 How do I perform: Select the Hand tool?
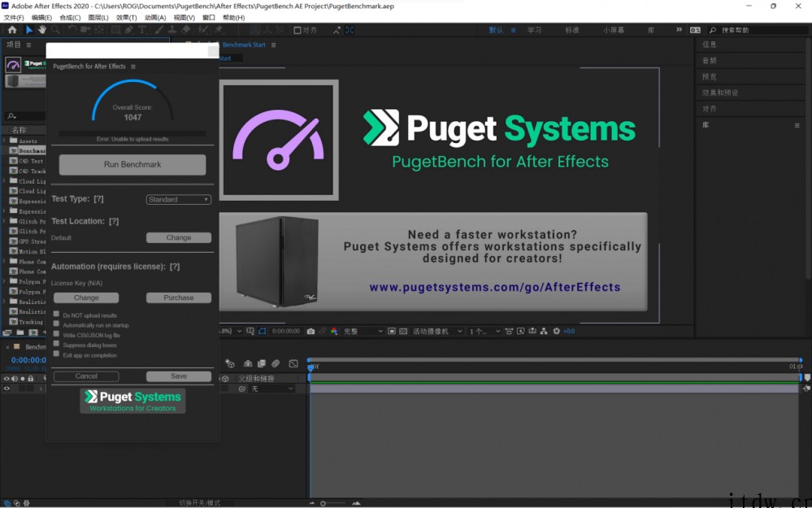[x=42, y=30]
